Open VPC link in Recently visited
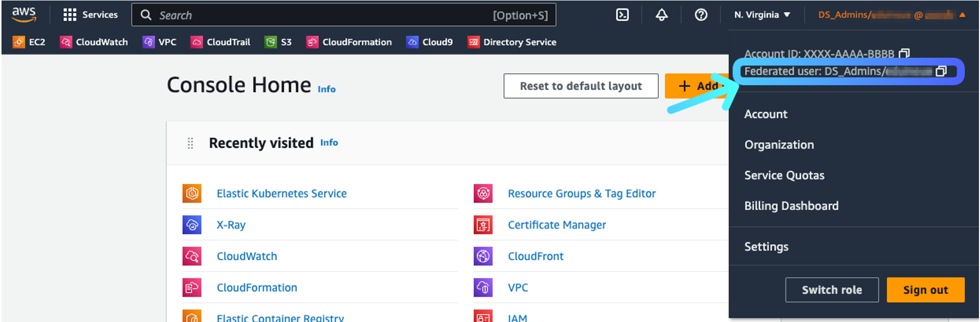Viewport: 980px width, 322px height. (518, 287)
